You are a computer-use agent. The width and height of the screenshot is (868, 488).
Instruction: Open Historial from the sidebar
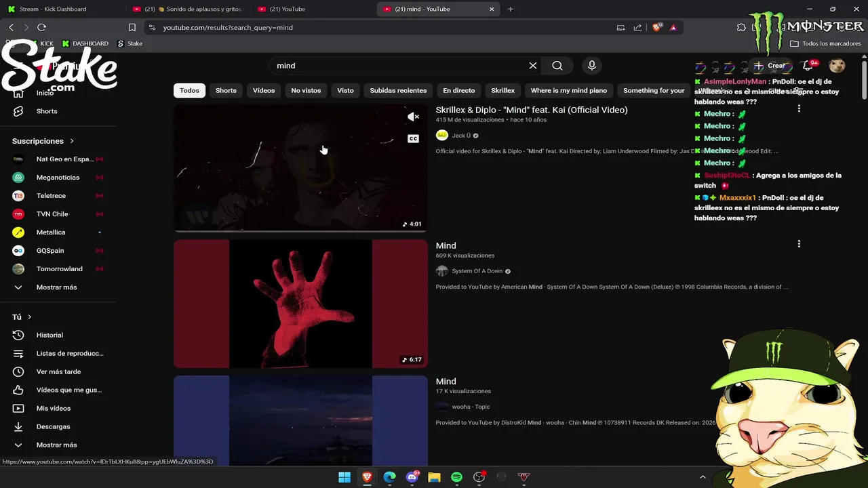(50, 335)
